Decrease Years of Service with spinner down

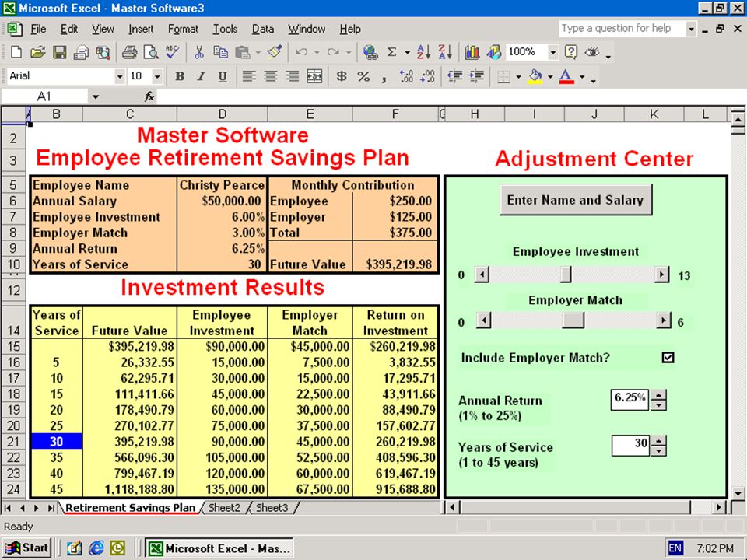658,450
